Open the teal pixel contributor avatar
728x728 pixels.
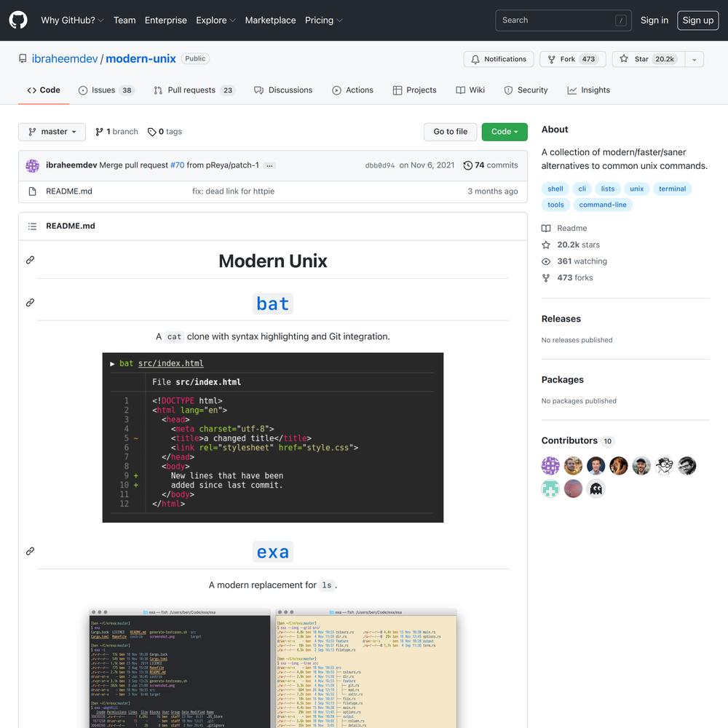(550, 488)
